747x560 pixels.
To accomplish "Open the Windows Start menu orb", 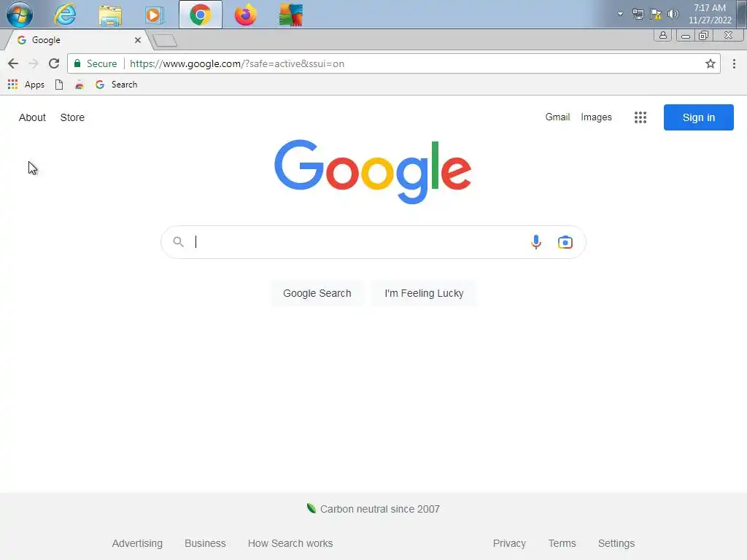I will pos(20,15).
